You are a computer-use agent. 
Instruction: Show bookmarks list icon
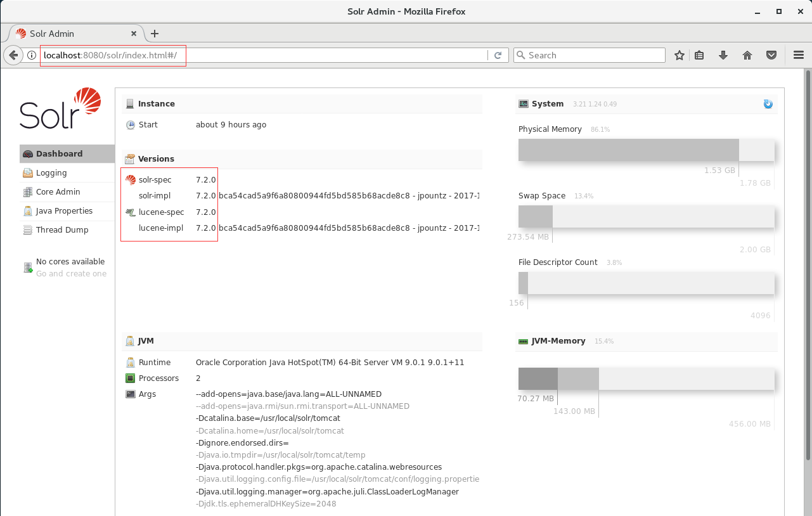coord(699,55)
